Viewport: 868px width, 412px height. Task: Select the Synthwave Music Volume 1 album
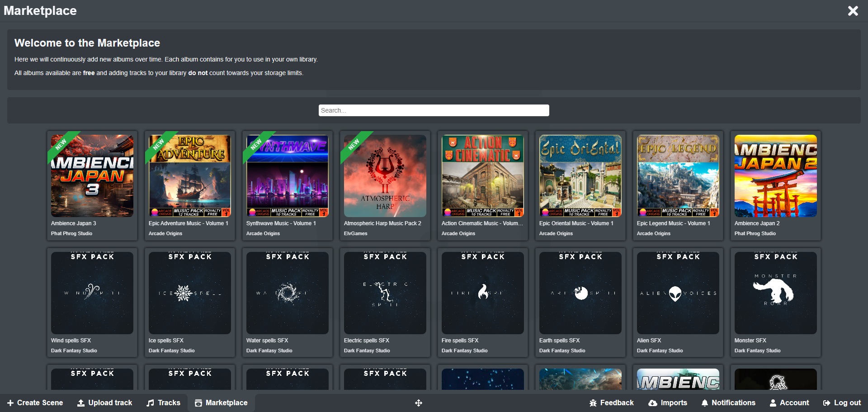pyautogui.click(x=288, y=176)
